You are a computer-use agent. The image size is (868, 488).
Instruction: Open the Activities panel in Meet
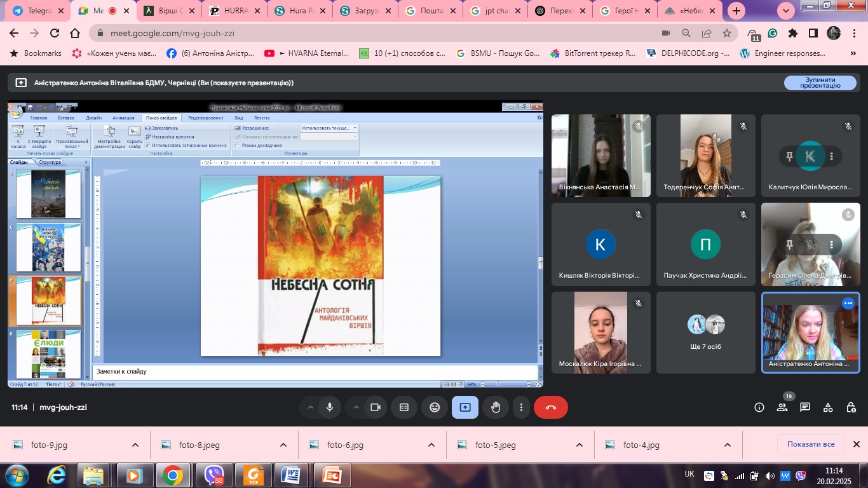pos(828,407)
